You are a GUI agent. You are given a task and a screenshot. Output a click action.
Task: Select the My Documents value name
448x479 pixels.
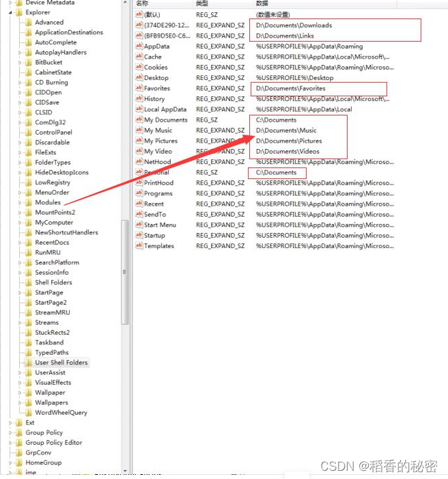click(x=165, y=120)
